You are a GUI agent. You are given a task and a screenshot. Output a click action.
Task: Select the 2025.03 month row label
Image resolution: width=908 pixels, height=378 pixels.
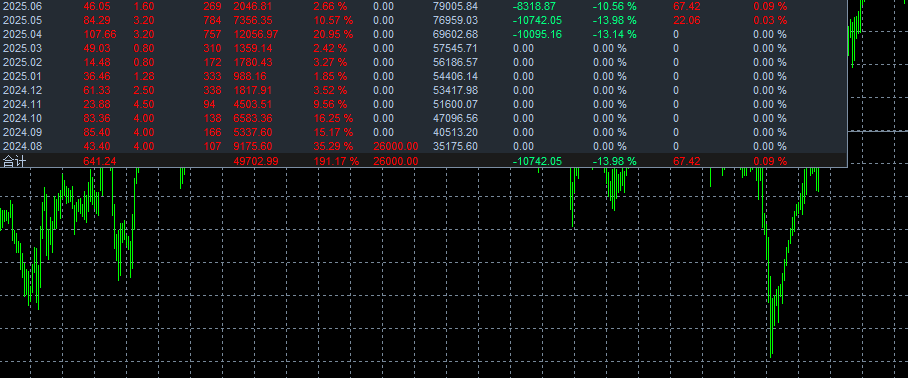pos(23,48)
